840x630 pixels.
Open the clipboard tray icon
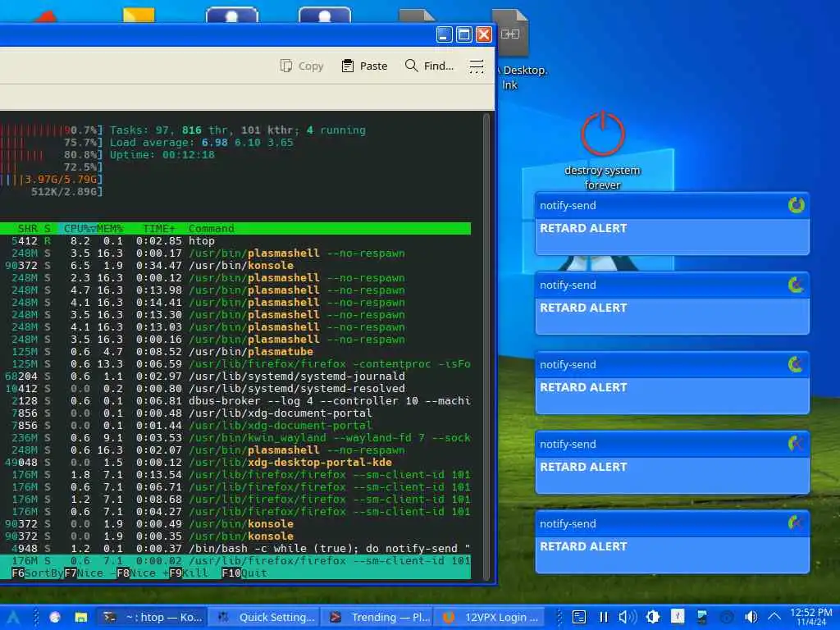(579, 617)
